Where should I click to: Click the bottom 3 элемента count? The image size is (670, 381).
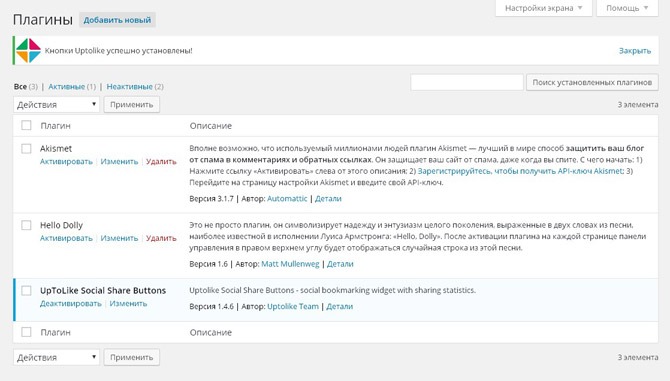638,357
